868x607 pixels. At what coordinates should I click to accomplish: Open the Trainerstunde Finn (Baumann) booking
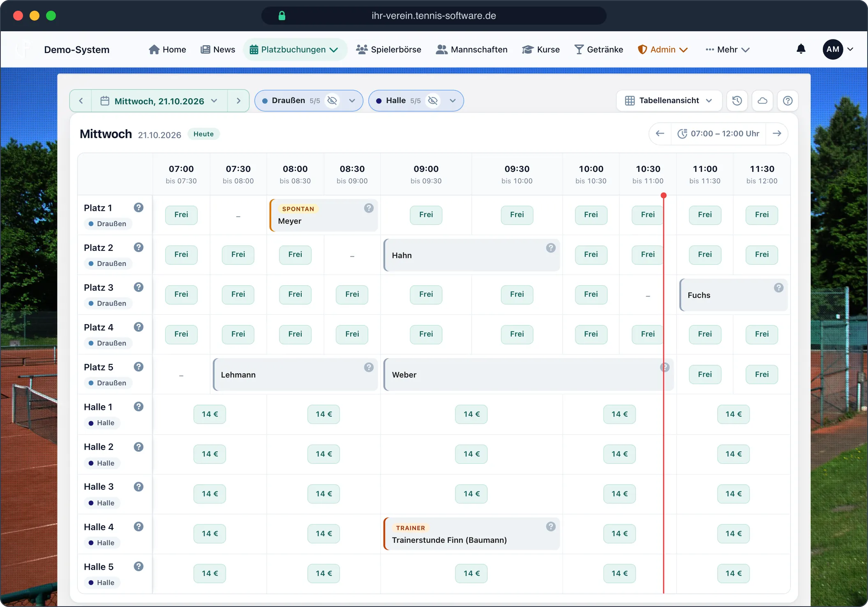(471, 534)
